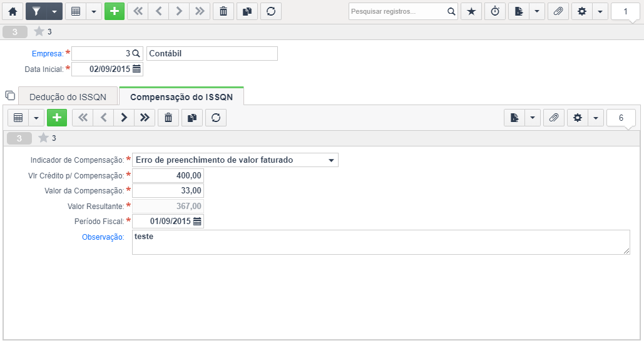Go to home via the house icon

coord(13,11)
